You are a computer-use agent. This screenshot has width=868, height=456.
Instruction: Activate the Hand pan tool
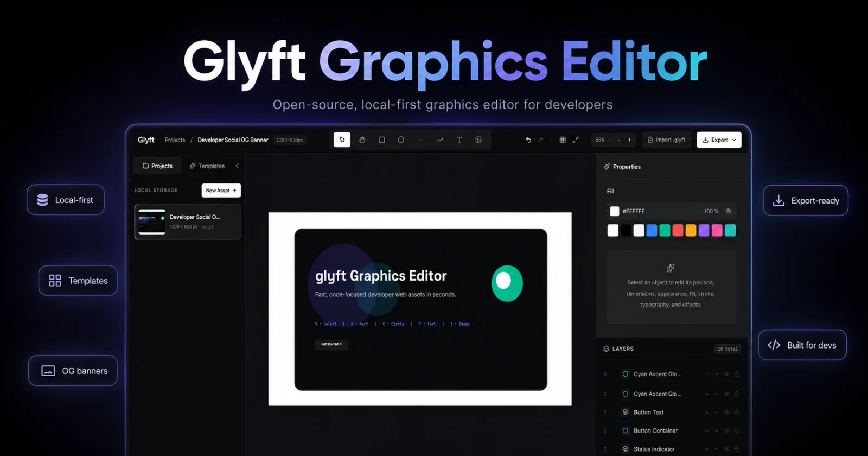tap(362, 140)
